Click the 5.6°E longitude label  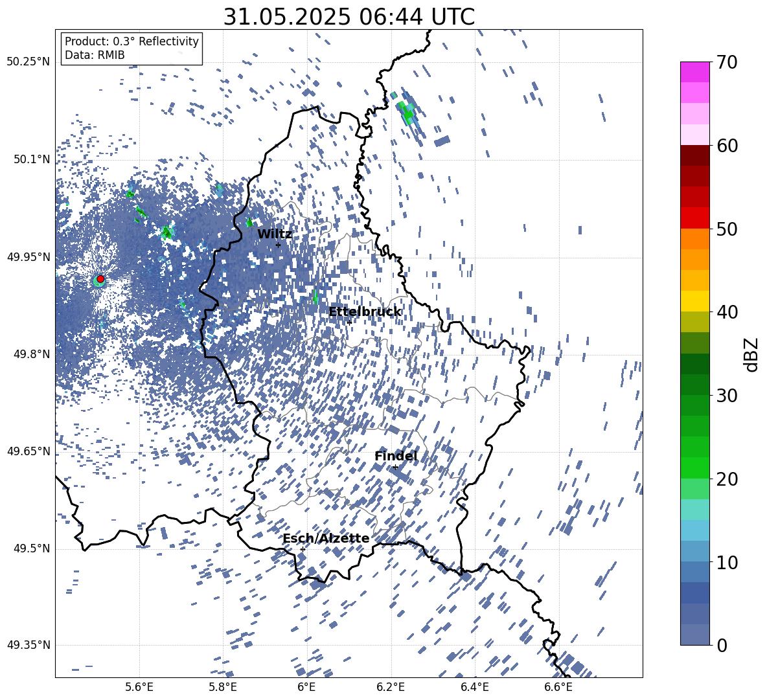point(139,687)
